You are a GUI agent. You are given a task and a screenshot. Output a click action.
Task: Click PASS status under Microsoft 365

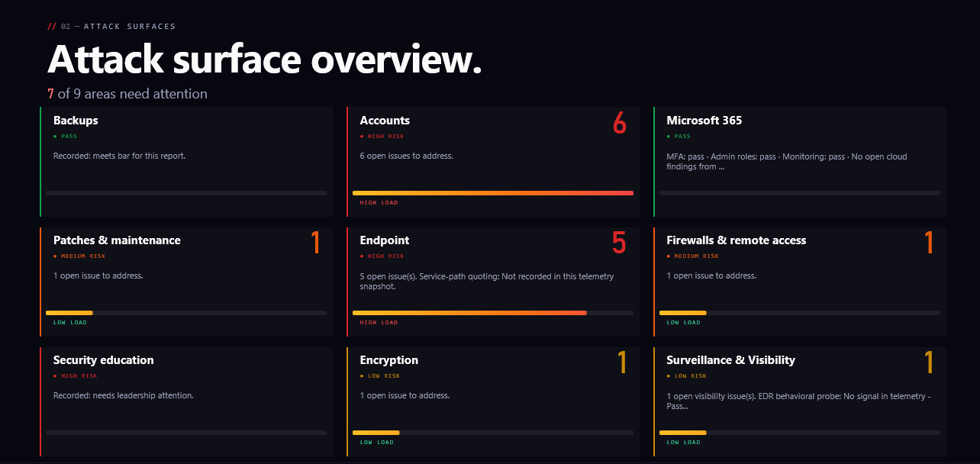click(679, 137)
